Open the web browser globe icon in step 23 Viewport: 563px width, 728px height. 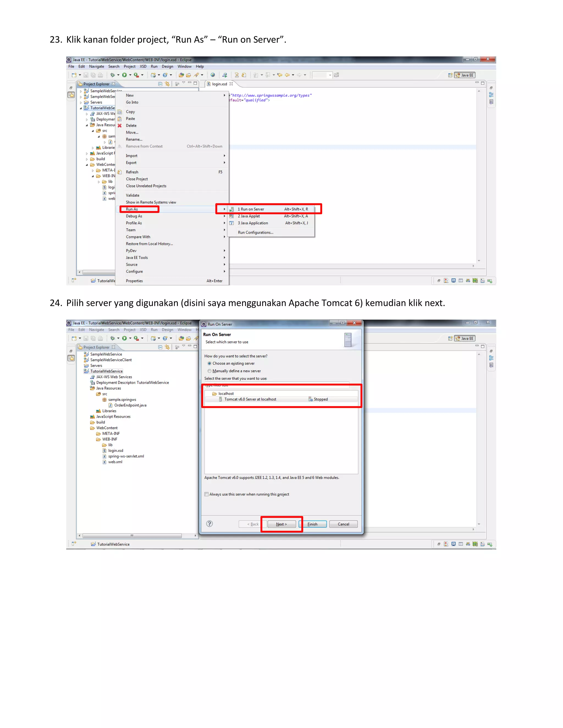[x=213, y=75]
